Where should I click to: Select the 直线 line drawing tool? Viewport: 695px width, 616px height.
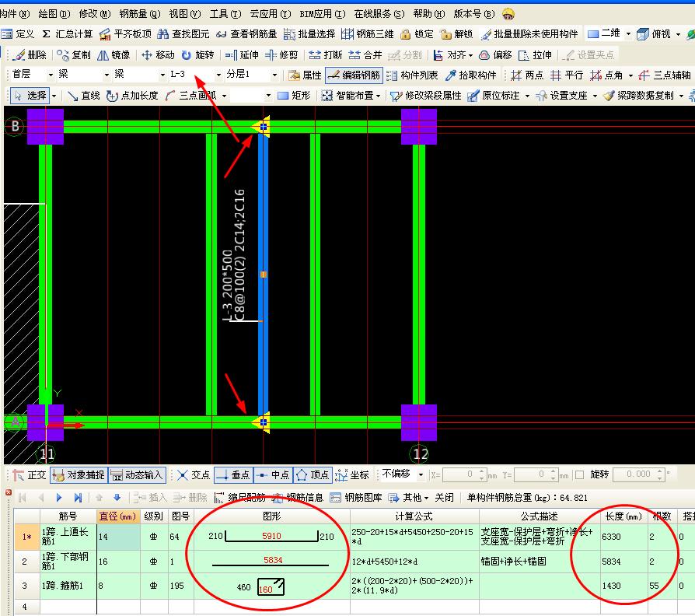(83, 96)
